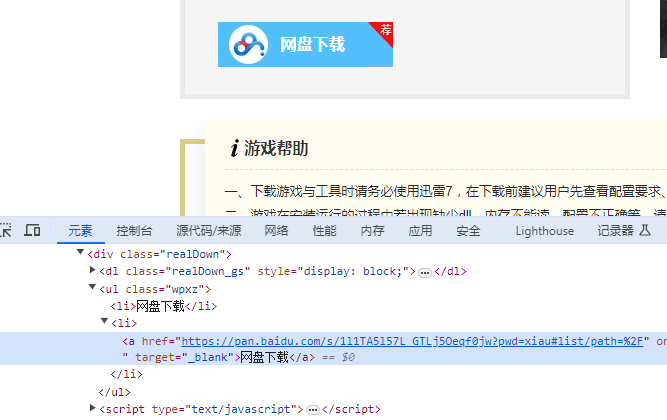667x420 pixels.
Task: Open the 内存 tab
Action: [x=372, y=231]
